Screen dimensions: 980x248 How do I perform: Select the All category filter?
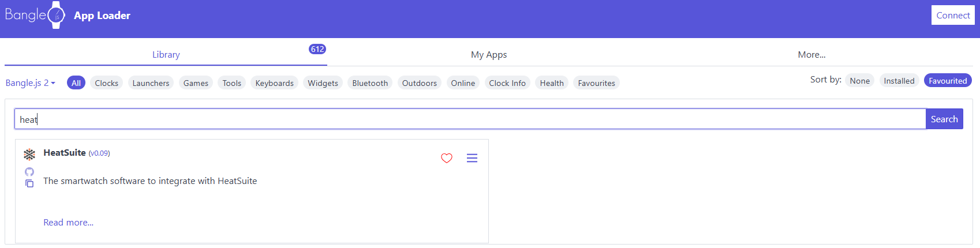76,83
